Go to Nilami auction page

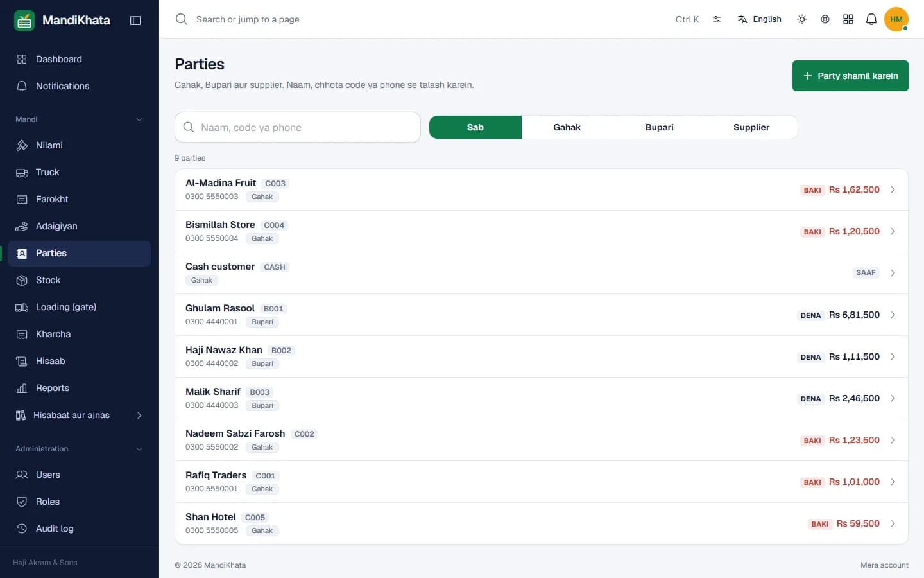[79, 145]
